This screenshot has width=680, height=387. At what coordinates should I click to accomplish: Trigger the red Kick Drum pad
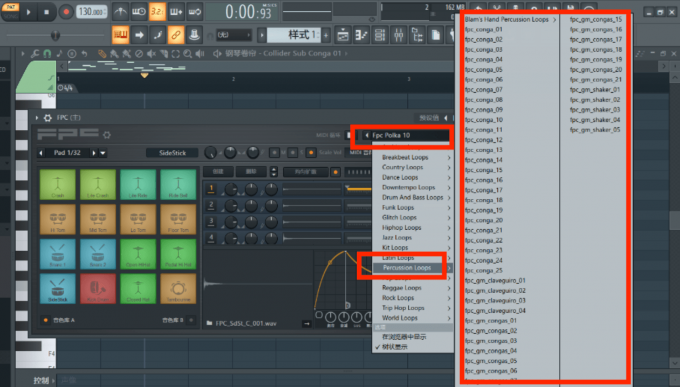[98, 289]
